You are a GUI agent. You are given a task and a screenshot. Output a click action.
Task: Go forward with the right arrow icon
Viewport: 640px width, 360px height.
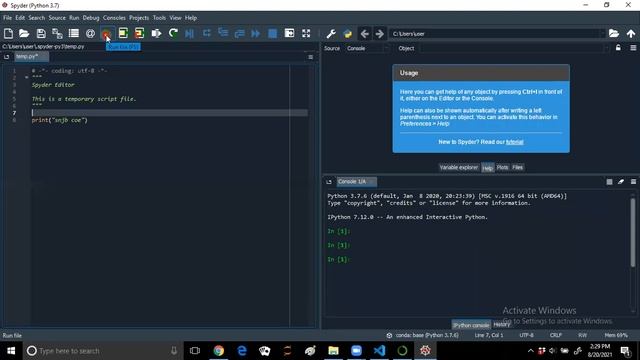point(380,33)
